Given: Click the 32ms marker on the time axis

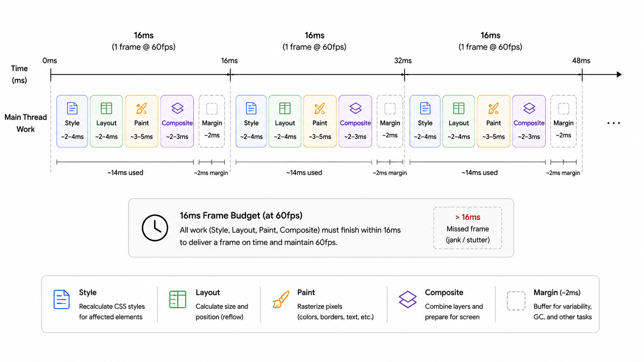Looking at the screenshot, I should [x=403, y=61].
